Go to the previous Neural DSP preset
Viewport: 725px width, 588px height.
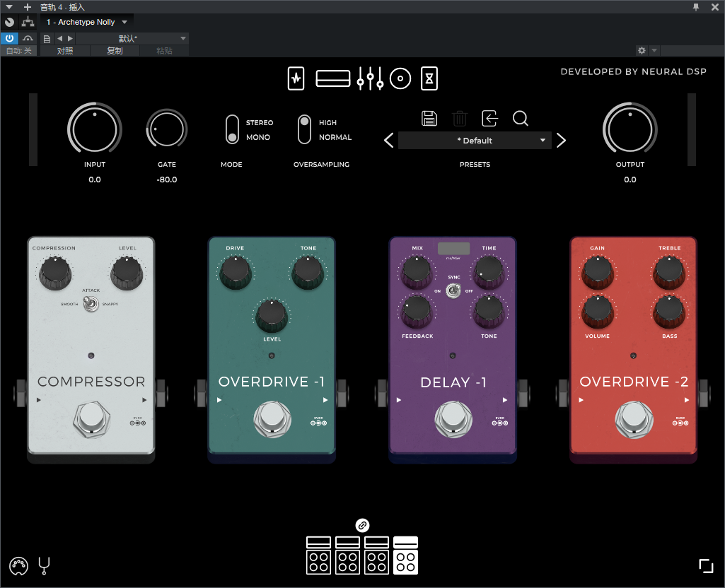(389, 141)
